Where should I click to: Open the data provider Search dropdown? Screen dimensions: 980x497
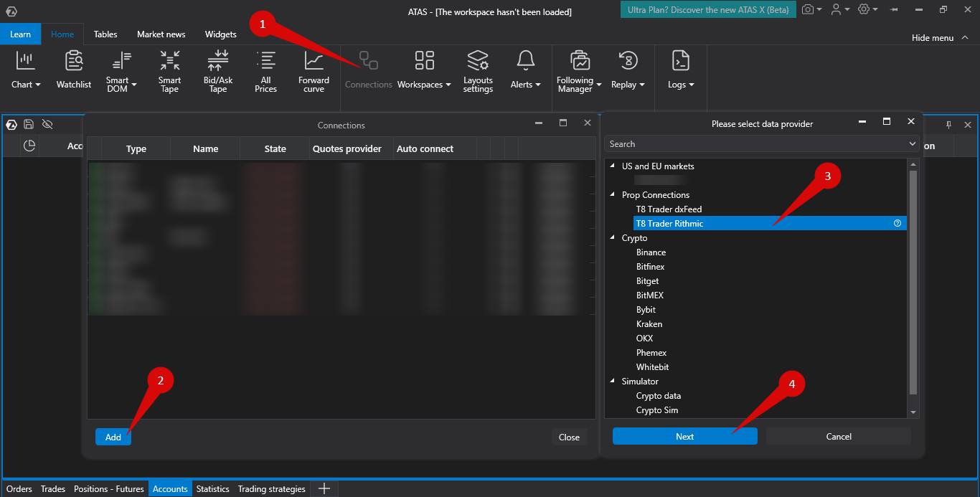pos(913,144)
